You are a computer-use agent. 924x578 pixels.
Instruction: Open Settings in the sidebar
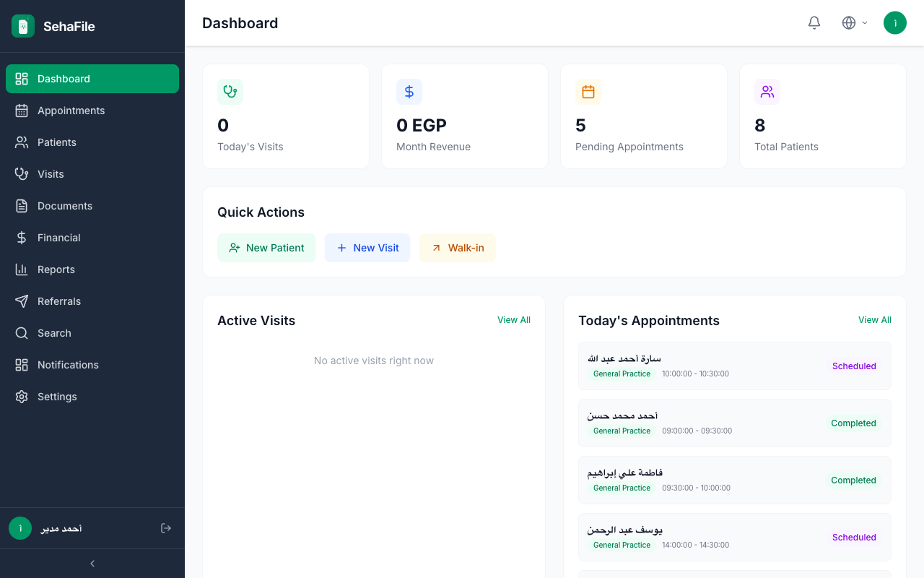(x=92, y=397)
